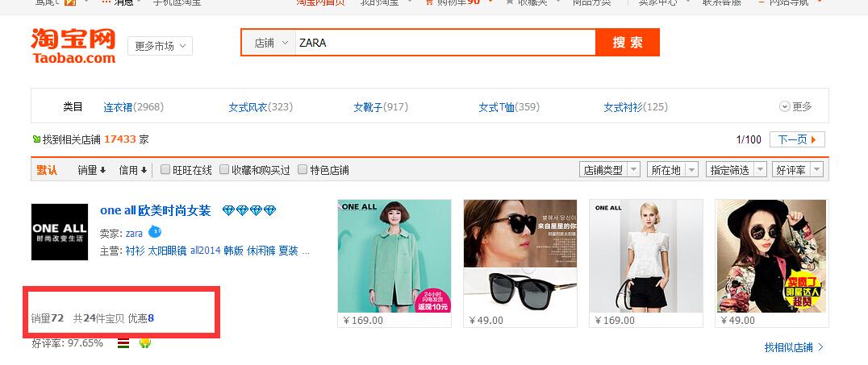Expand the 店铺类型 filter dropdown
The height and width of the screenshot is (365, 868).
(x=610, y=170)
